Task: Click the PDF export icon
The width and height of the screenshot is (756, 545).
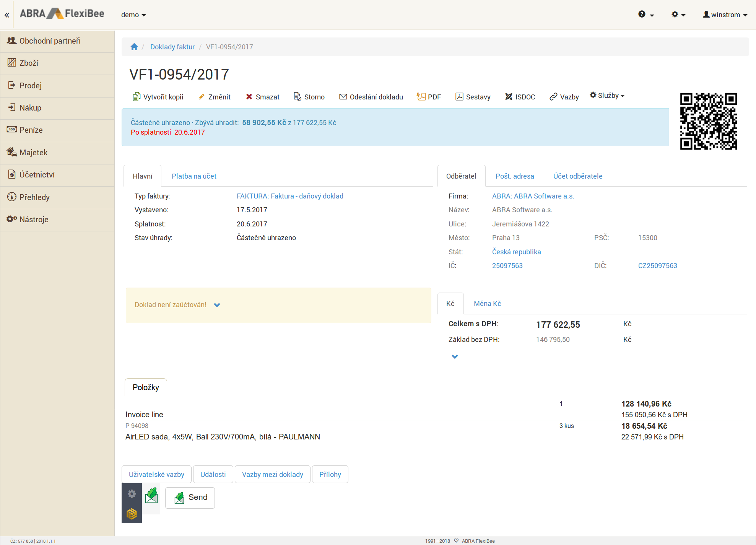Action: 421,97
